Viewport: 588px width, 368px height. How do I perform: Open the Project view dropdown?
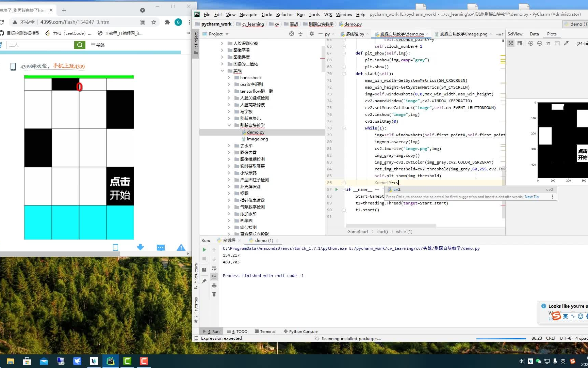227,34
